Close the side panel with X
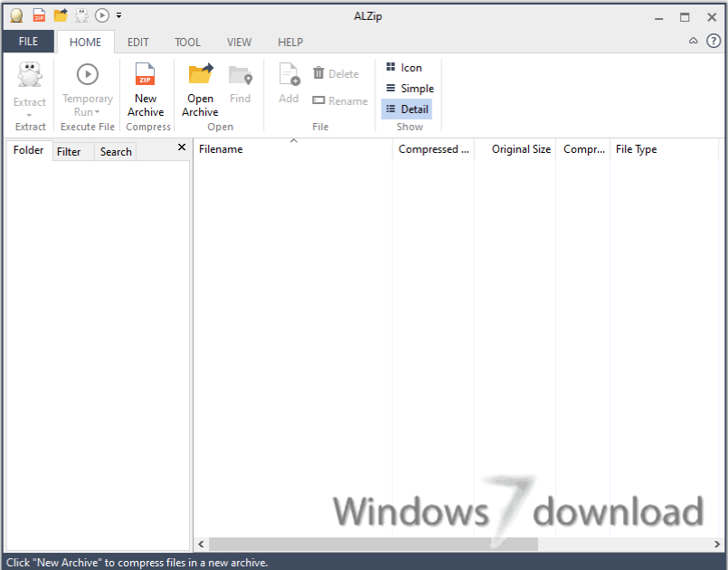This screenshot has height=570, width=728. (x=182, y=147)
